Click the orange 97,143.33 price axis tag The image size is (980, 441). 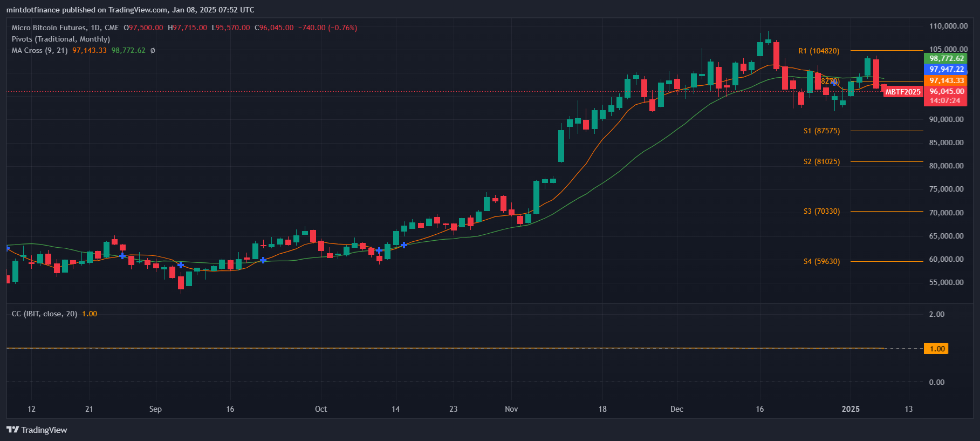coord(946,80)
